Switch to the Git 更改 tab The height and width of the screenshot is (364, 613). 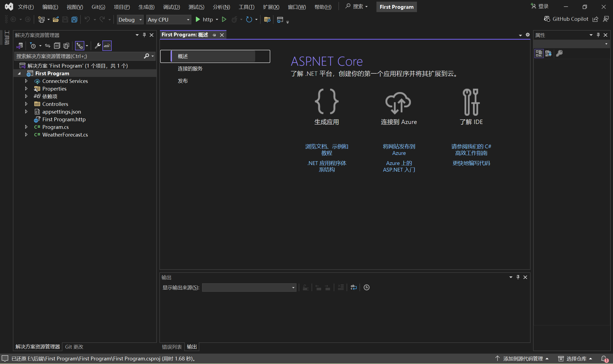click(x=74, y=347)
